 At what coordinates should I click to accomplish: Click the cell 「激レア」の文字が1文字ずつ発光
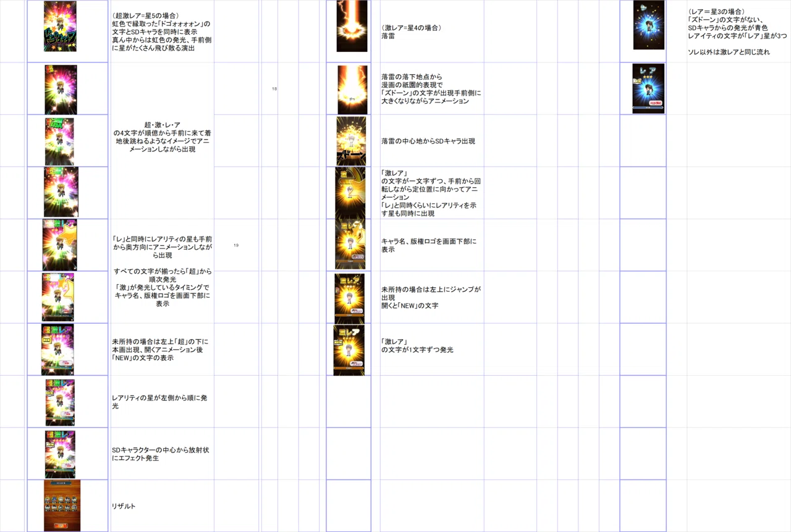pyautogui.click(x=431, y=349)
